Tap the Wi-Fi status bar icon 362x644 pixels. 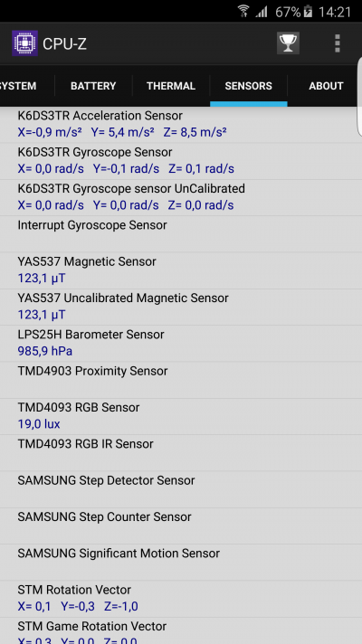pos(243,11)
